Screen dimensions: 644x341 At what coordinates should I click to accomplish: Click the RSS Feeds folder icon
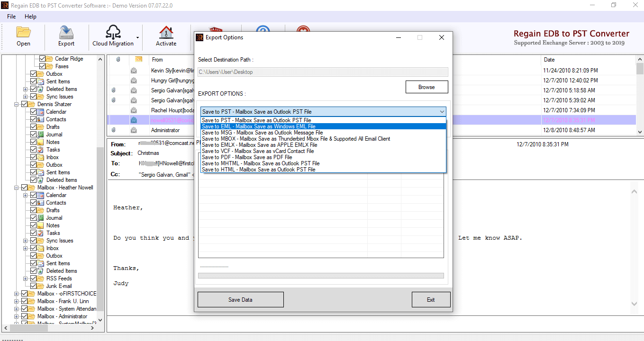(x=41, y=278)
